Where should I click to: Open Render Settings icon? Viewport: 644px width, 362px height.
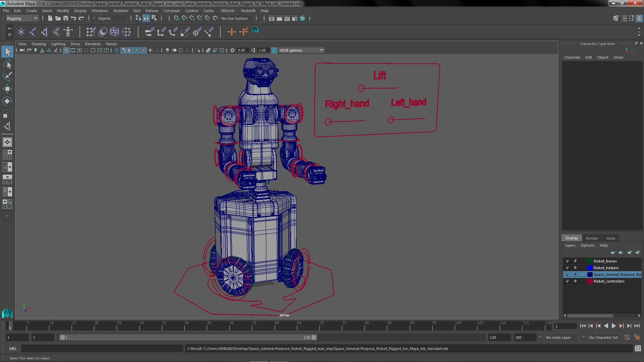[295, 18]
